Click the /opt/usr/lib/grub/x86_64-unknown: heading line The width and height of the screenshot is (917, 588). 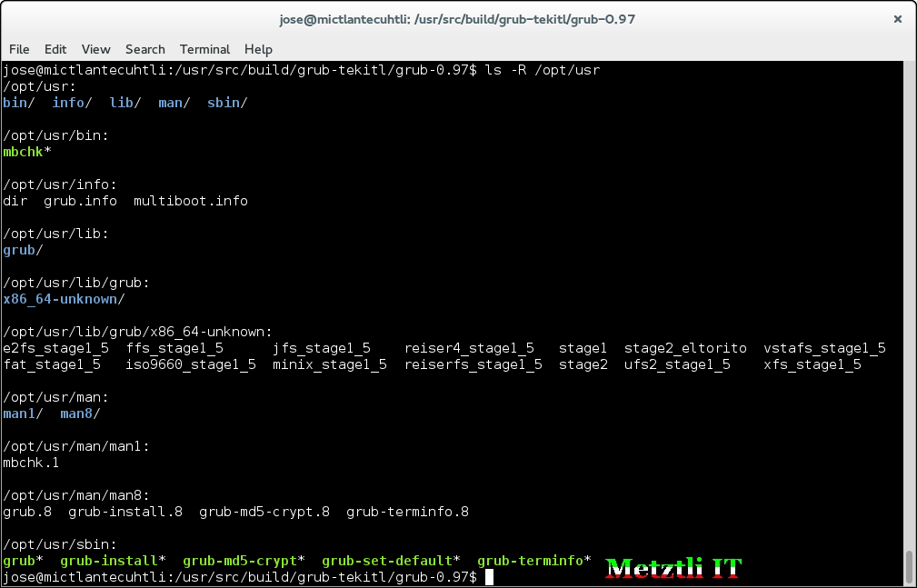click(137, 333)
